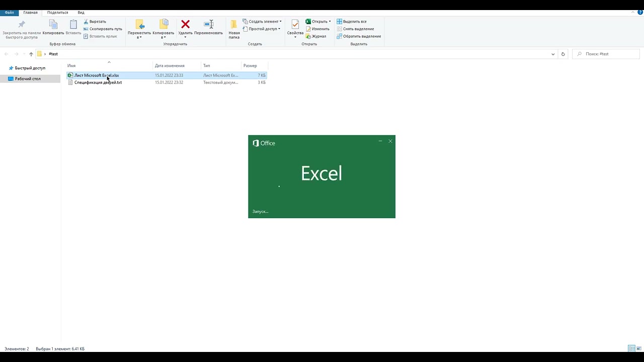This screenshot has height=362, width=644.
Task: Select Быстрый доступ in navigation pane
Action: 30,68
